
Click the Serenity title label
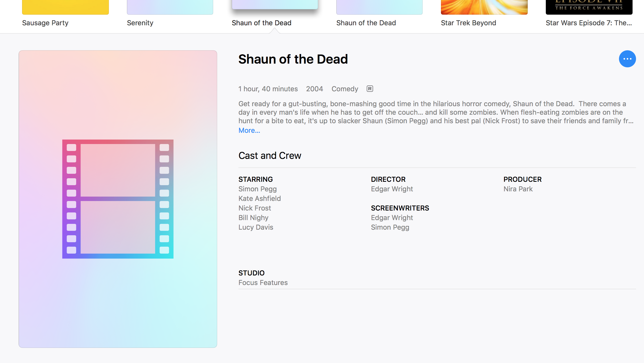[140, 23]
